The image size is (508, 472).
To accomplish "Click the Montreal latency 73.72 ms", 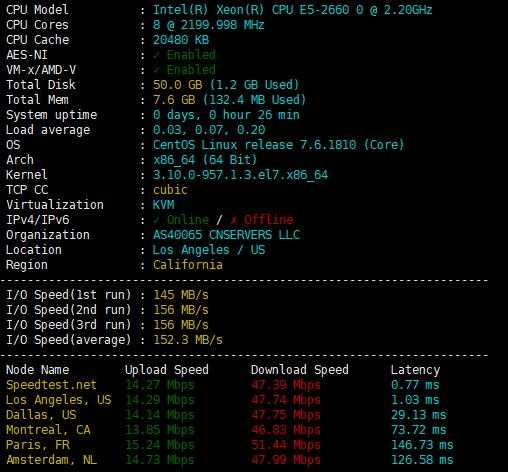I will (419, 430).
